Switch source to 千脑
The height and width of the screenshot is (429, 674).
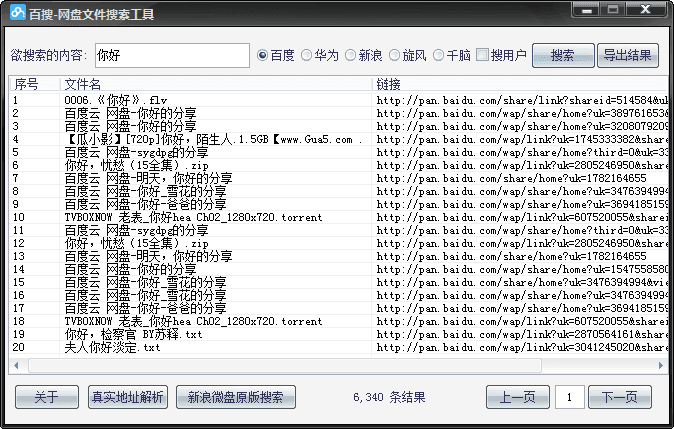[438, 55]
